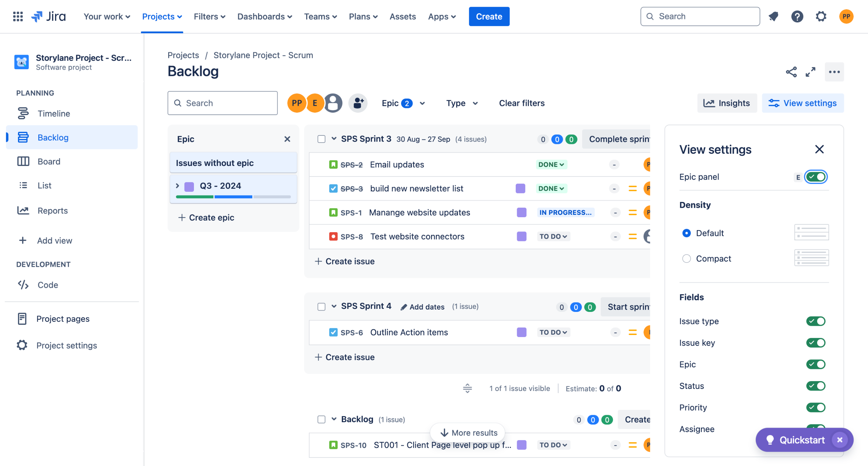Open the Dashboards menu
Image resolution: width=868 pixels, height=466 pixels.
(264, 16)
